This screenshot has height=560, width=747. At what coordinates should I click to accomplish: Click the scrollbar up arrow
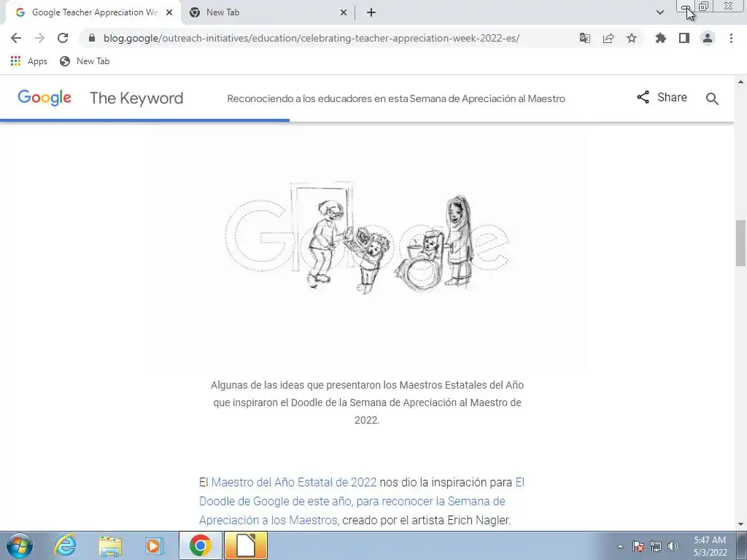tap(740, 82)
